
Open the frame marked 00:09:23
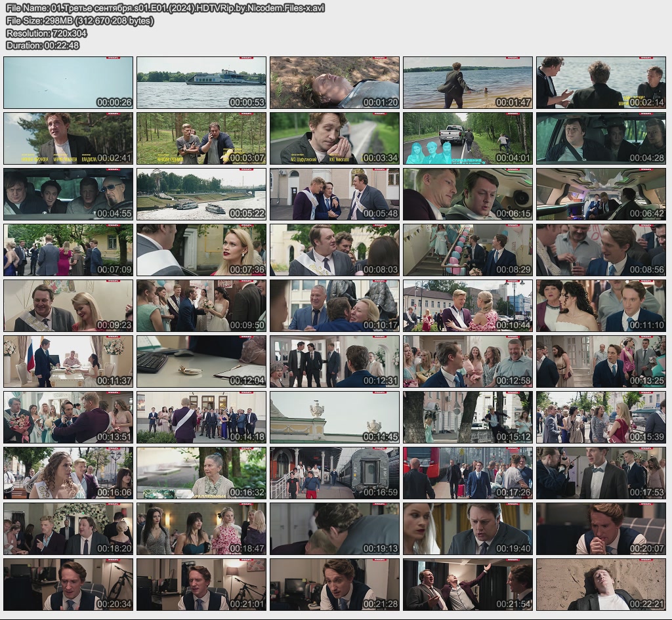(68, 306)
